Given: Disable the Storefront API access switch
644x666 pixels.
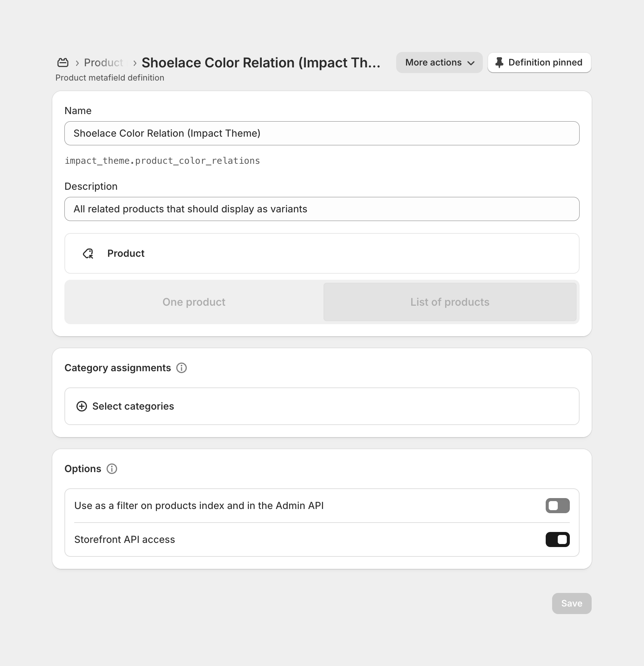Looking at the screenshot, I should 557,540.
